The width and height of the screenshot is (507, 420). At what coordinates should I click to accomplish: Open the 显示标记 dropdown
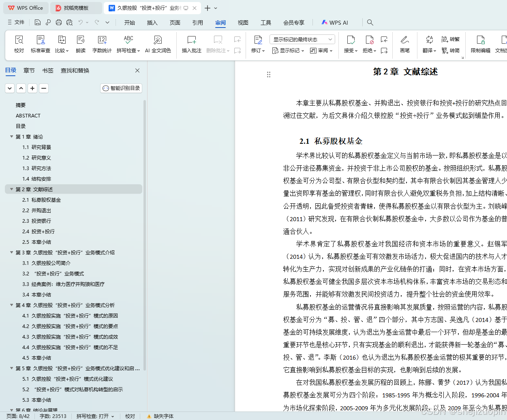tap(288, 51)
